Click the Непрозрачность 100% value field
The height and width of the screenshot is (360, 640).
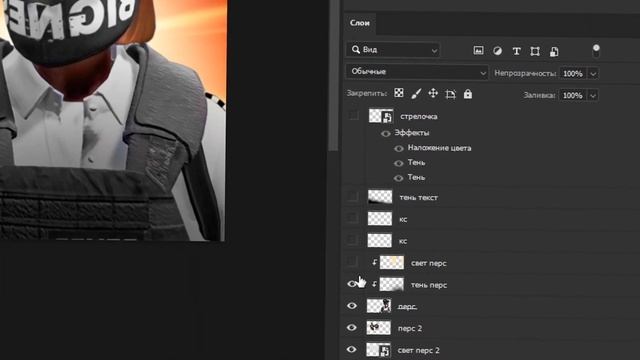tap(573, 73)
